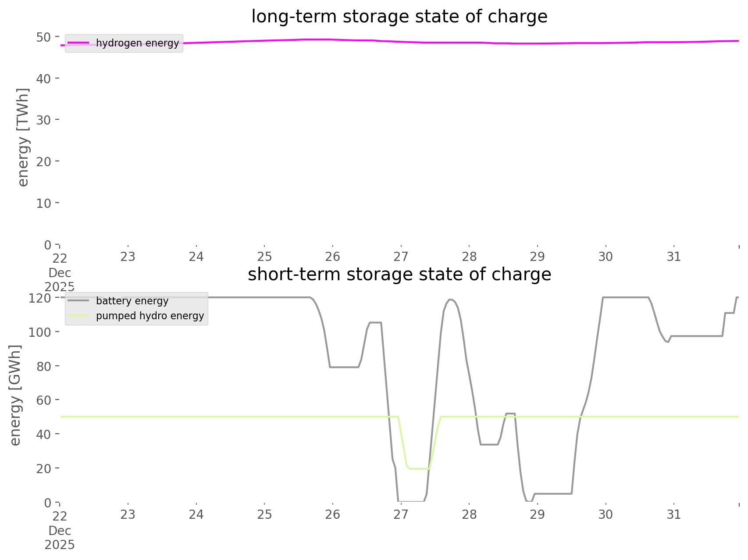The image size is (748, 560).
Task: Click the 'short-term storage state of charge' title
Action: 399,275
